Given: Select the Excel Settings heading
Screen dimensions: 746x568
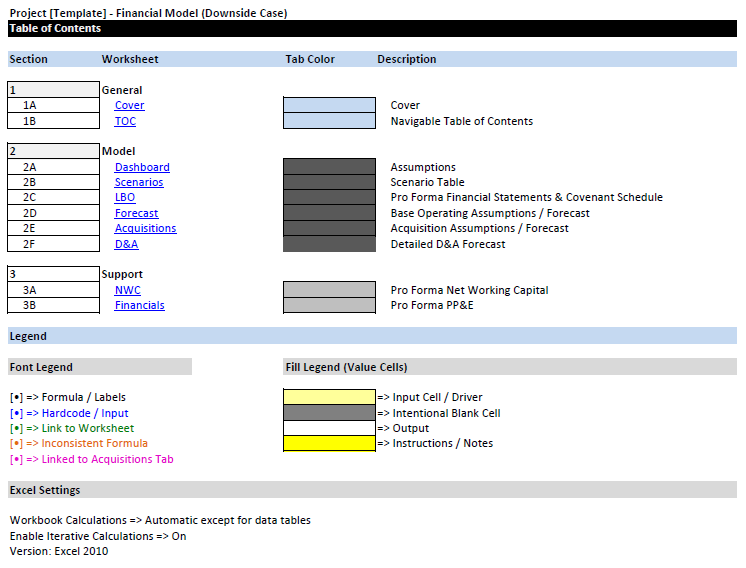Looking at the screenshot, I should pos(372,490).
